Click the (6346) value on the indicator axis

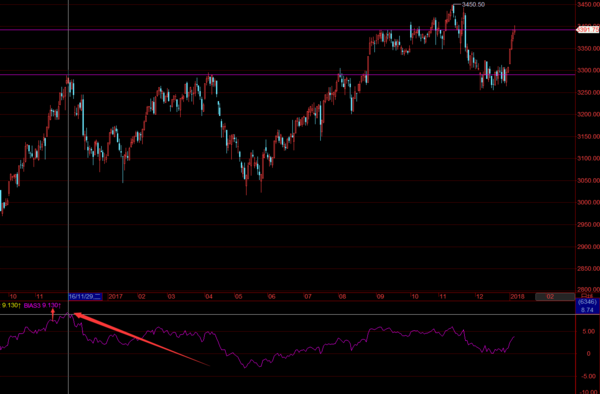click(x=587, y=302)
